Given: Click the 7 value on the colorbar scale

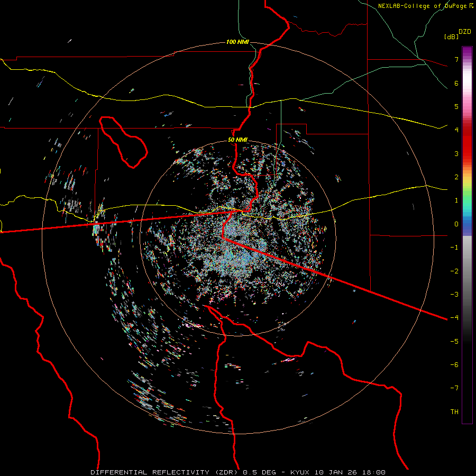Looking at the screenshot, I should [x=456, y=59].
